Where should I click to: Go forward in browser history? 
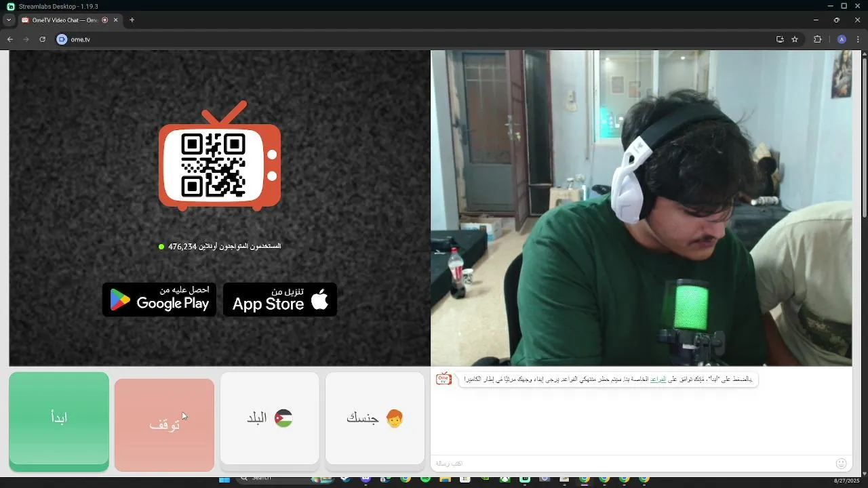26,39
